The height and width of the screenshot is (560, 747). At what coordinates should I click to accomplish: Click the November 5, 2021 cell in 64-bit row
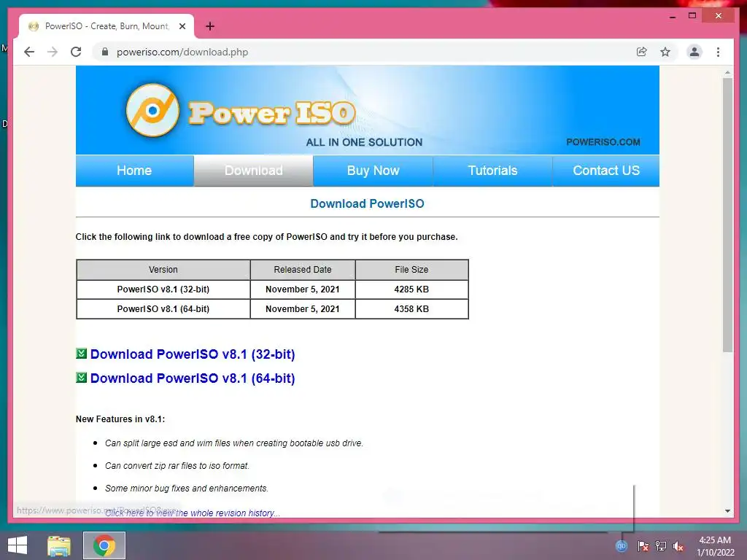click(303, 308)
